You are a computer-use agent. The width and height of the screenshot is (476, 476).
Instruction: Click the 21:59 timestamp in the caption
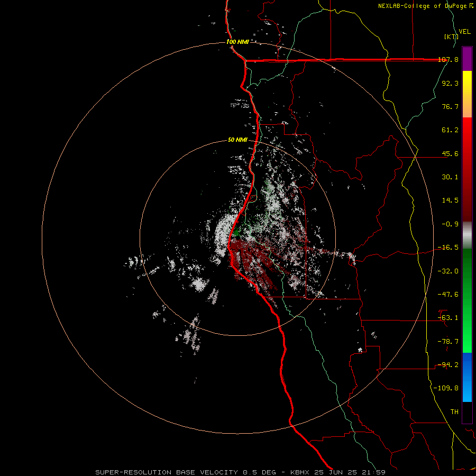374,472
